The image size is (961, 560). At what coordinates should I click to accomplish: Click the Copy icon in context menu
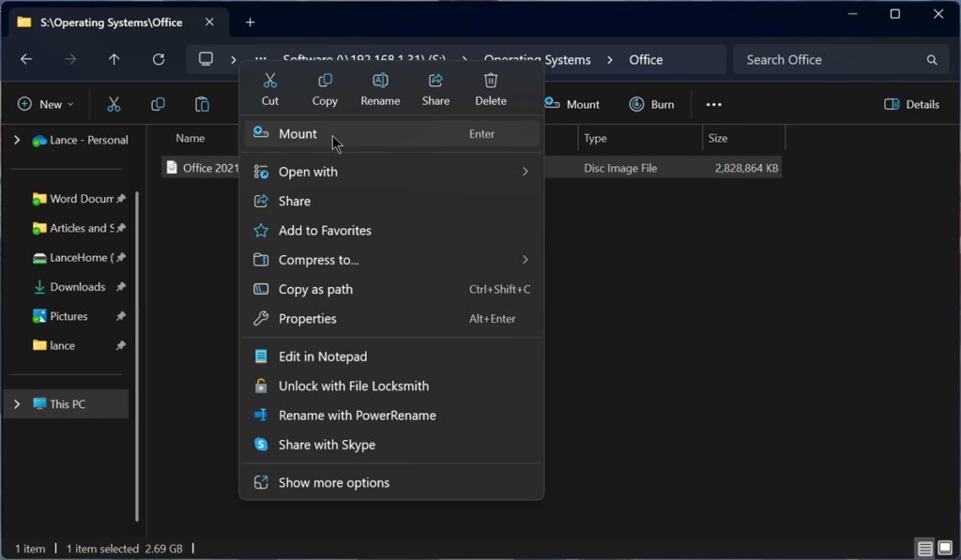[x=325, y=88]
